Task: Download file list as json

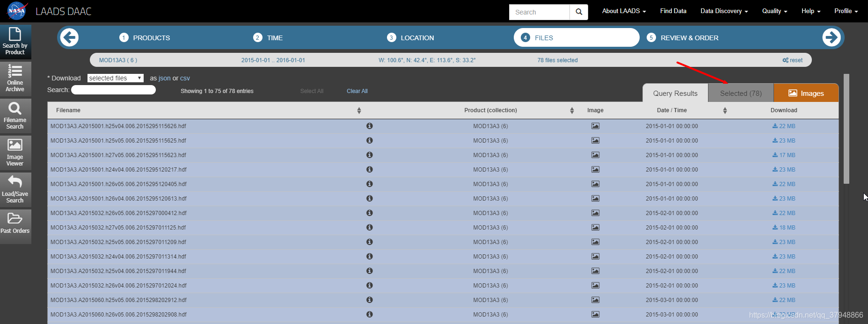Action: 165,78
